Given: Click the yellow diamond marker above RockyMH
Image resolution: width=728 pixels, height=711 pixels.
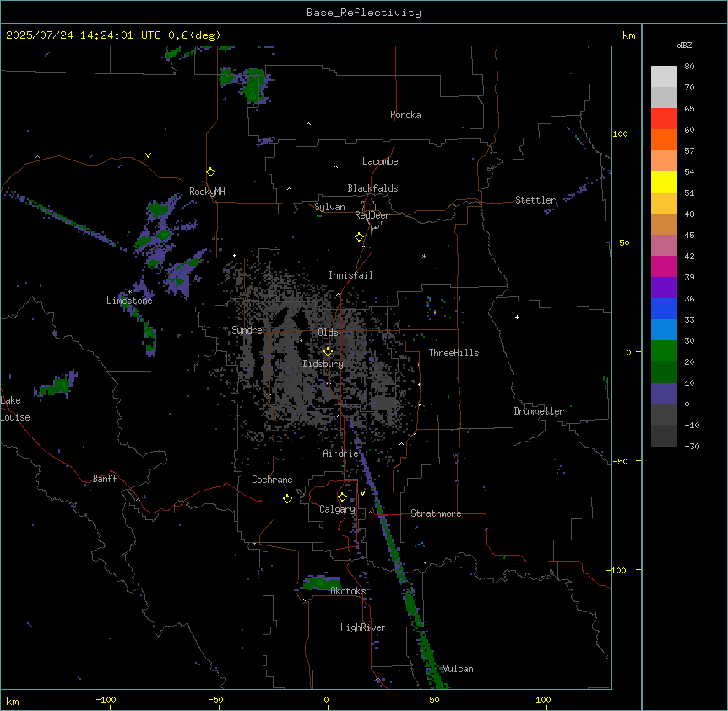Looking at the screenshot, I should [211, 172].
